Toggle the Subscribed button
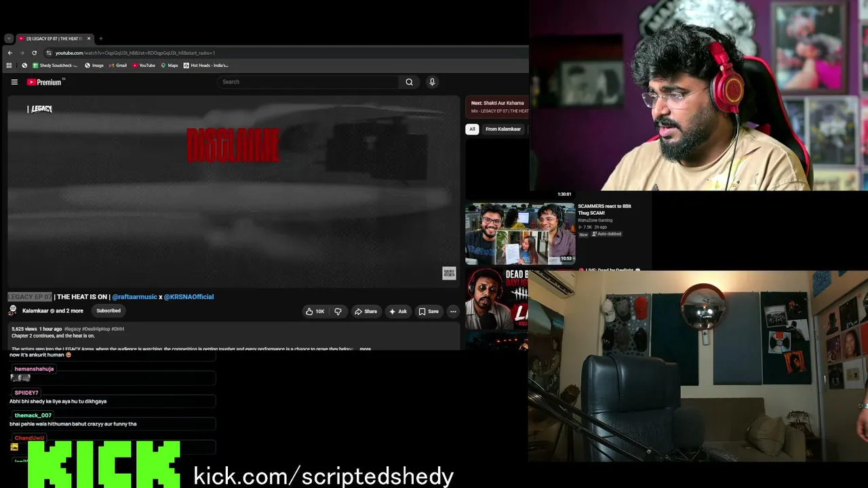868x488 pixels. [x=108, y=311]
